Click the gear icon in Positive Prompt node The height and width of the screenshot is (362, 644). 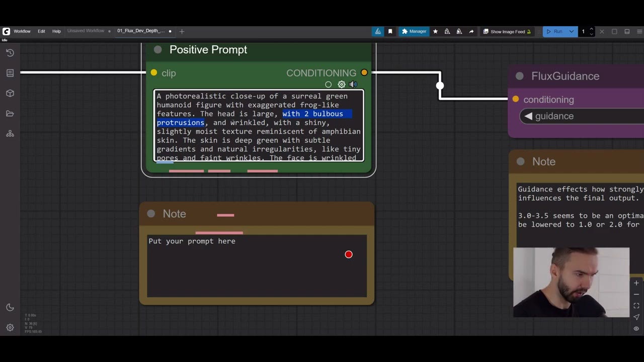point(342,84)
